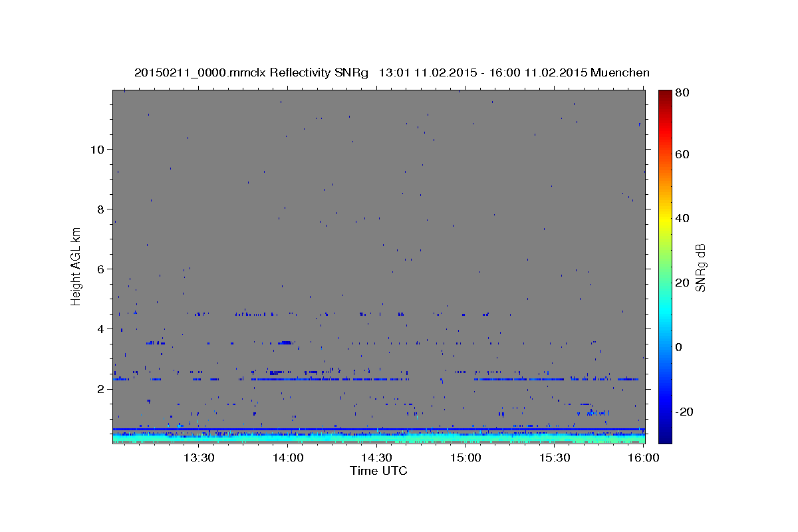Select the 14:30 time axis label
The image size is (798, 532).
(376, 458)
